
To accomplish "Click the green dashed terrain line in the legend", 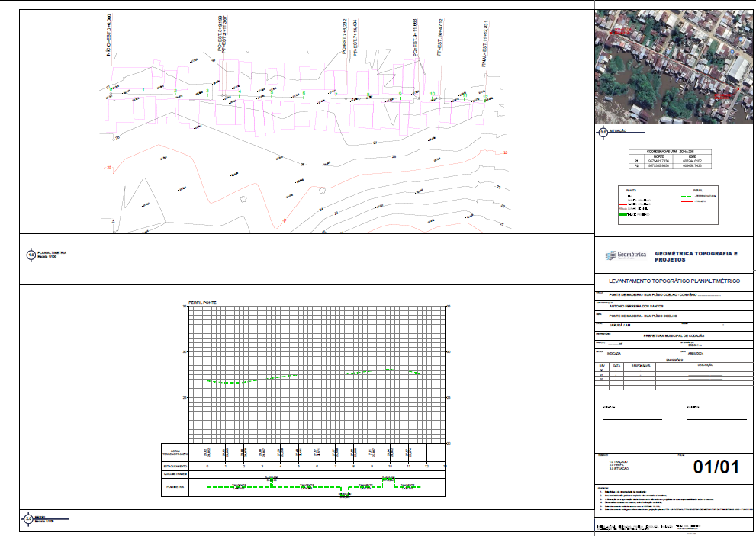I will (x=687, y=197).
